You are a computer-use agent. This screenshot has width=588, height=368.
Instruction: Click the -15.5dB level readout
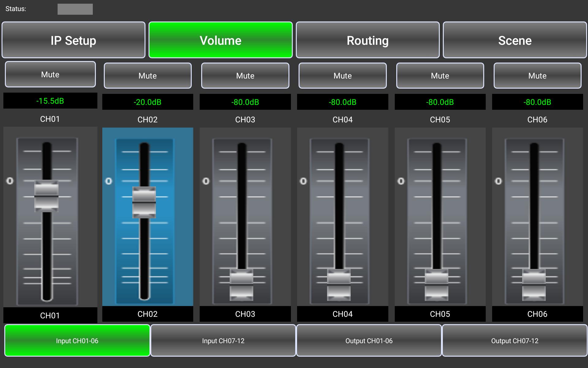click(x=50, y=101)
